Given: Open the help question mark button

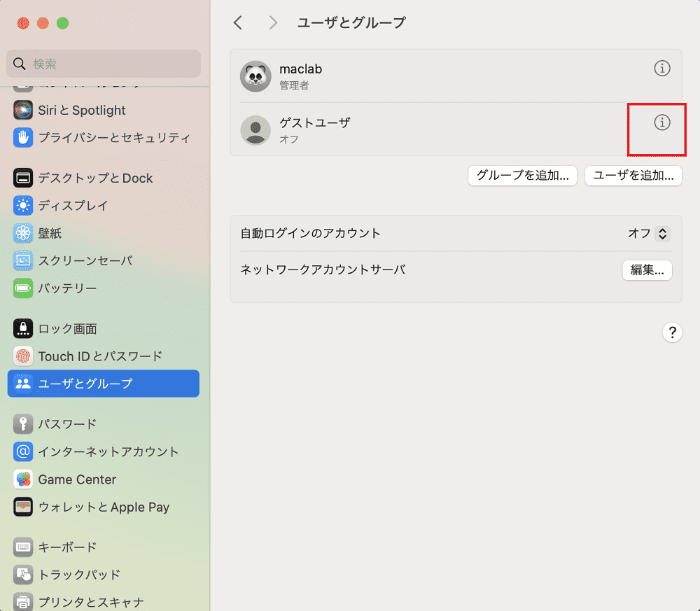Looking at the screenshot, I should point(672,332).
